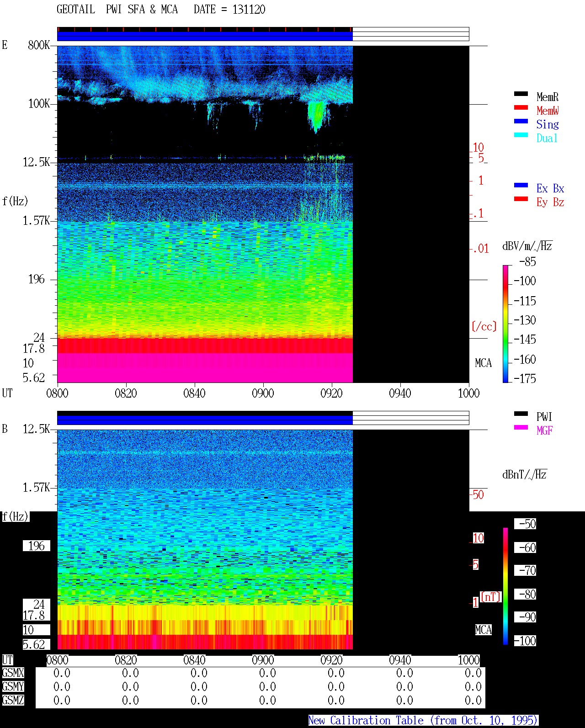Screen dimensions: 585x728
Task: Select the magenta MGF legend swatch
Action: 521,427
